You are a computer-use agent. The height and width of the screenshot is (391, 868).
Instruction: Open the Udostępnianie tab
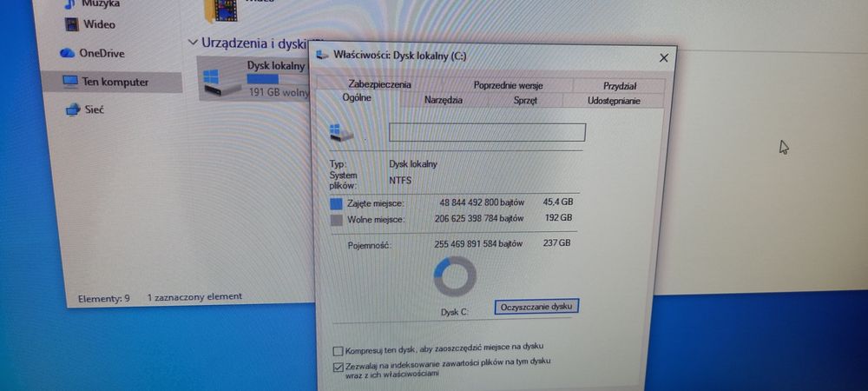point(614,101)
